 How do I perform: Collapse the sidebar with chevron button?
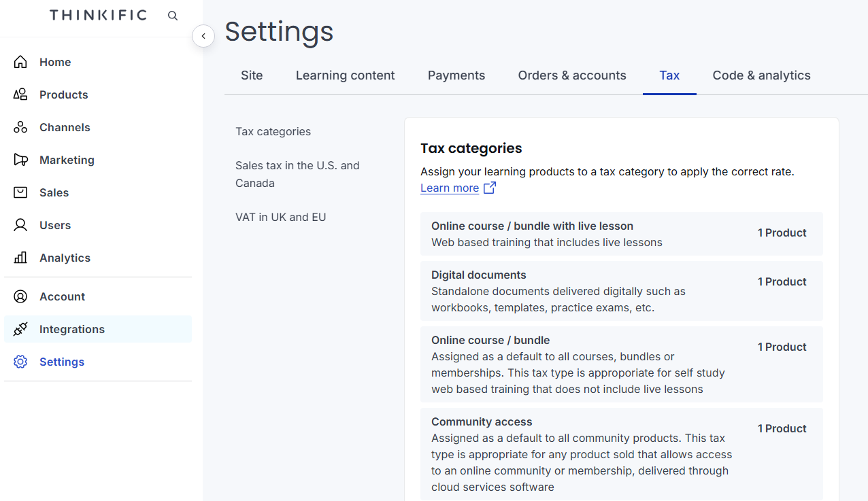coord(203,36)
